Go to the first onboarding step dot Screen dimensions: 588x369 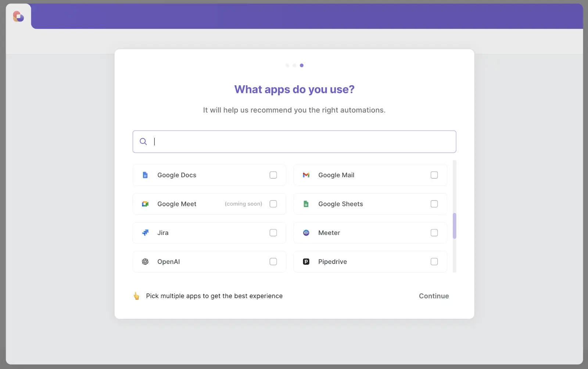(x=287, y=65)
